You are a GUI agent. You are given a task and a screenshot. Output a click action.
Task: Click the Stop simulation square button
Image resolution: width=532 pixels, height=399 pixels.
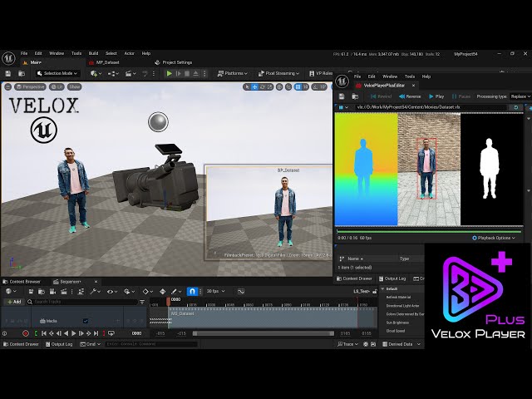[187, 73]
